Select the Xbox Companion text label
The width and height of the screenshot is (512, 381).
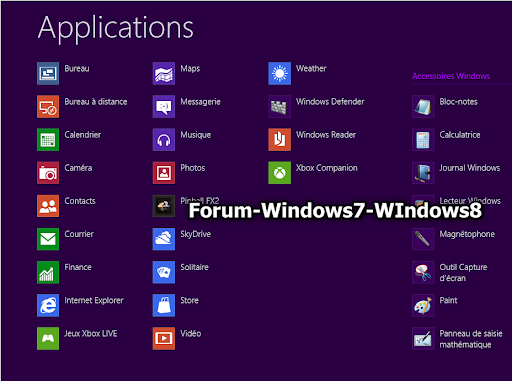pyautogui.click(x=327, y=168)
